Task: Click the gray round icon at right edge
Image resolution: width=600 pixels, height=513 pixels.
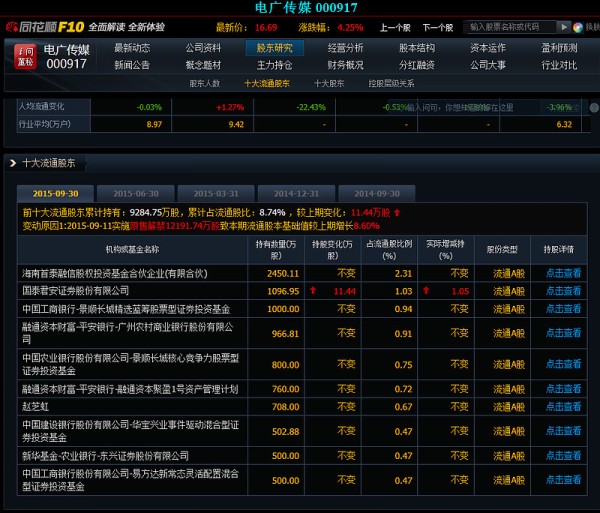Action: tap(594, 108)
